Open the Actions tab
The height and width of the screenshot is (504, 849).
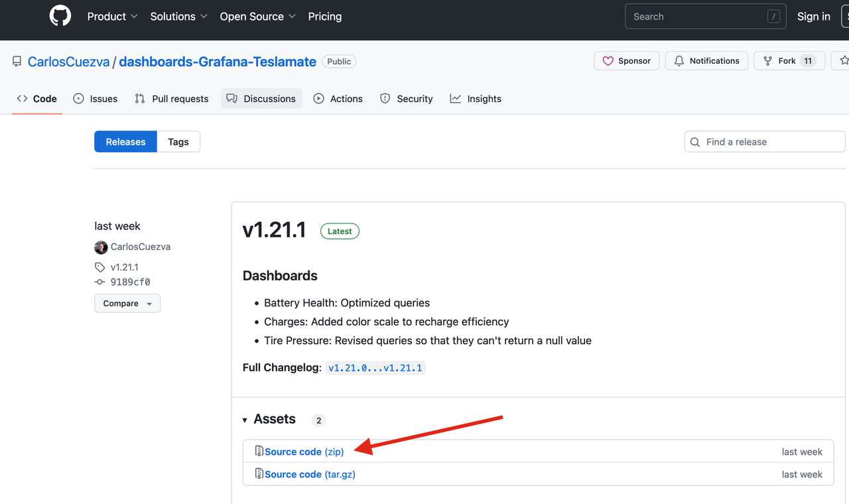[338, 99]
